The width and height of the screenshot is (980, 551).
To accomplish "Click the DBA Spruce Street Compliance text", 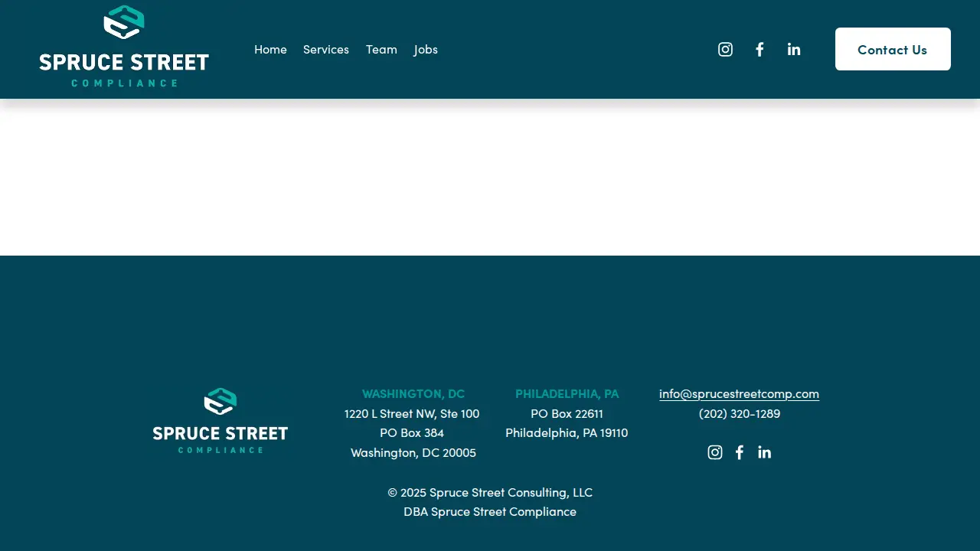I will coord(490,511).
